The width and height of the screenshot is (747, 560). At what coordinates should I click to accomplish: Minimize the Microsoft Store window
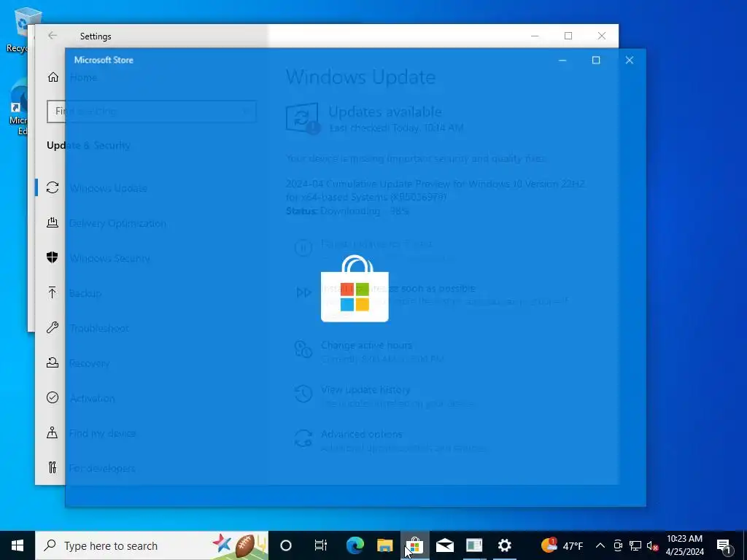click(x=562, y=60)
